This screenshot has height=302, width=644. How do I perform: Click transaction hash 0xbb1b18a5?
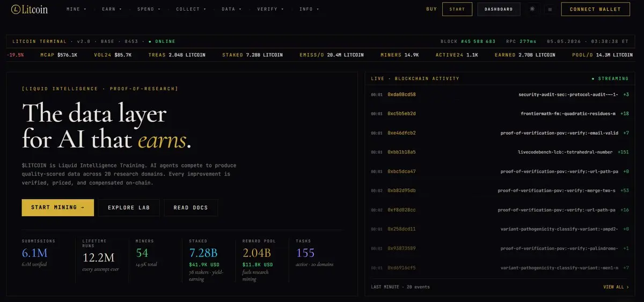pyautogui.click(x=401, y=152)
